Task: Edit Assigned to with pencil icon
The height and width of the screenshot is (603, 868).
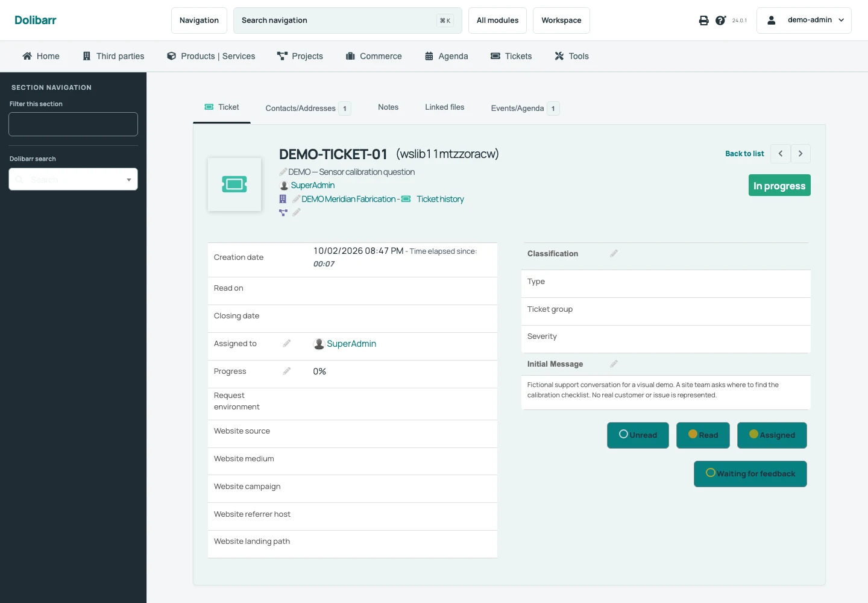Action: coord(287,343)
